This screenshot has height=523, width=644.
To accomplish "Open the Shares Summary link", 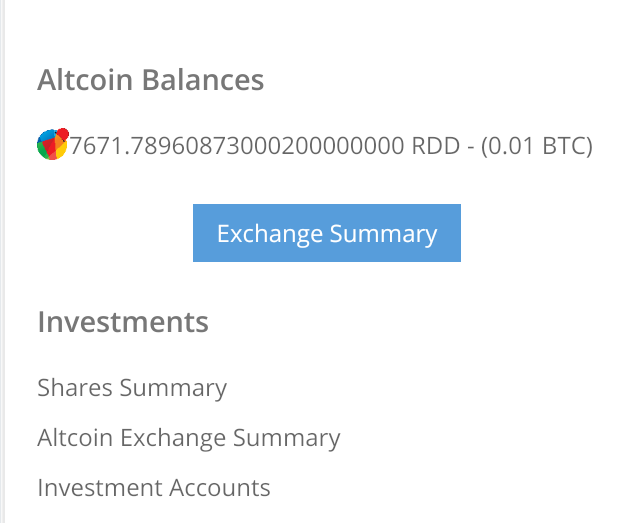I will point(132,388).
